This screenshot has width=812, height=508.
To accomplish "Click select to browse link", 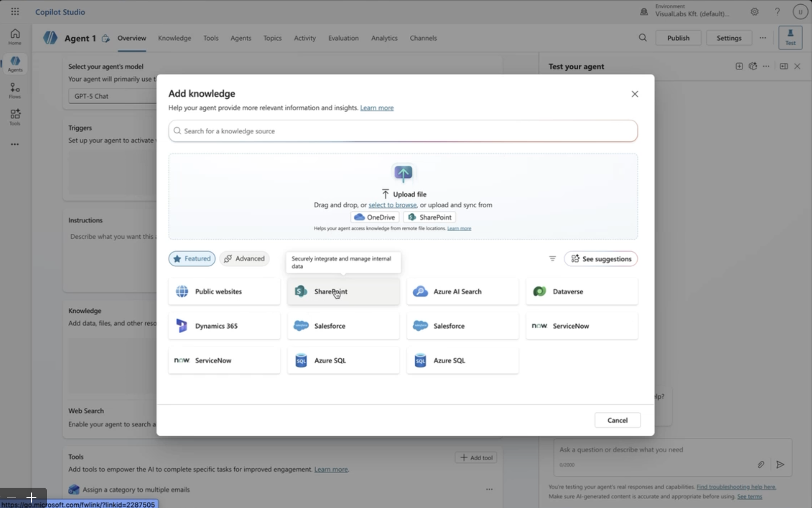I will coord(392,205).
